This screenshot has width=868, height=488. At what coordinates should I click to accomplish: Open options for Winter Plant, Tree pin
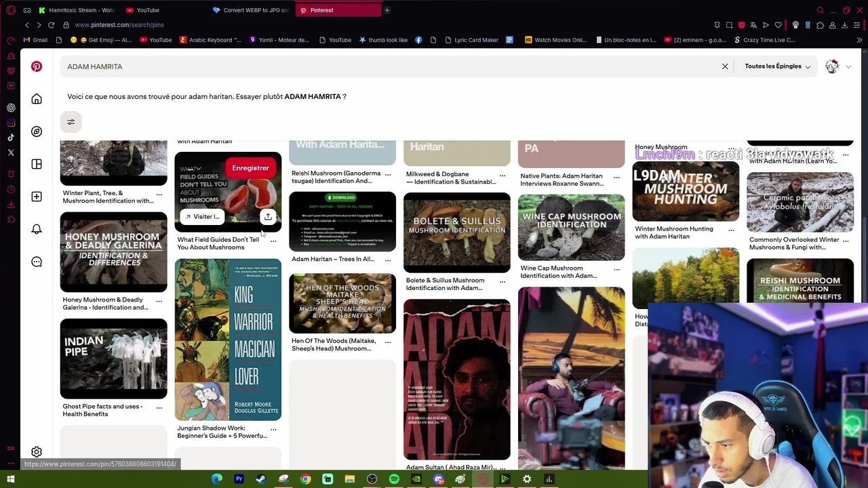coord(159,195)
